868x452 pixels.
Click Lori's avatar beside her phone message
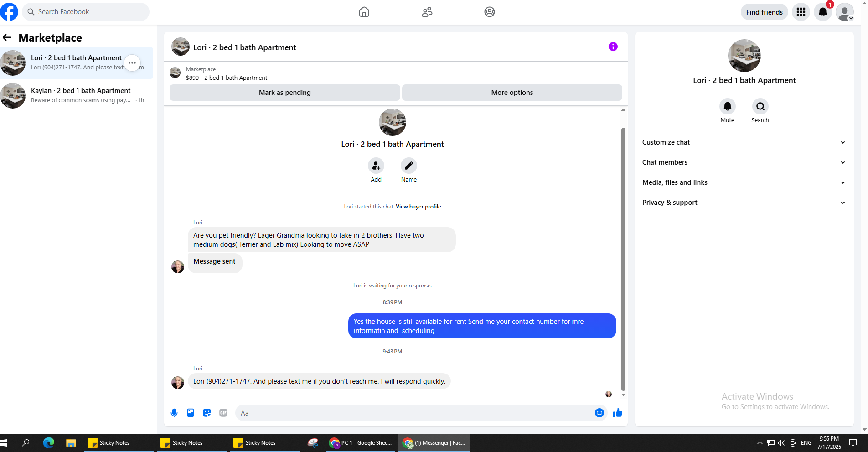[178, 382]
